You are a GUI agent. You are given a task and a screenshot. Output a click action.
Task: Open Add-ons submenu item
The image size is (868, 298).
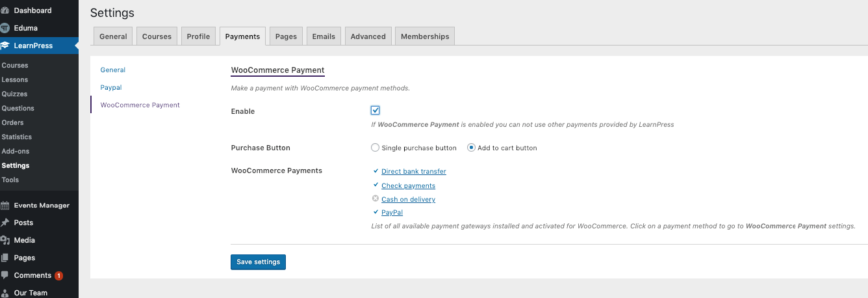[x=16, y=151]
